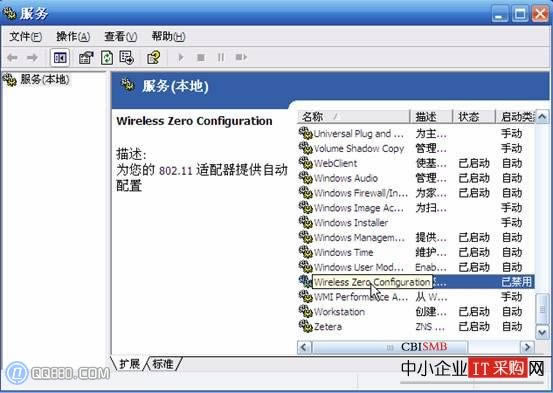Click the Services window title bar icon
Screen dimensions: 553x393
[10, 13]
